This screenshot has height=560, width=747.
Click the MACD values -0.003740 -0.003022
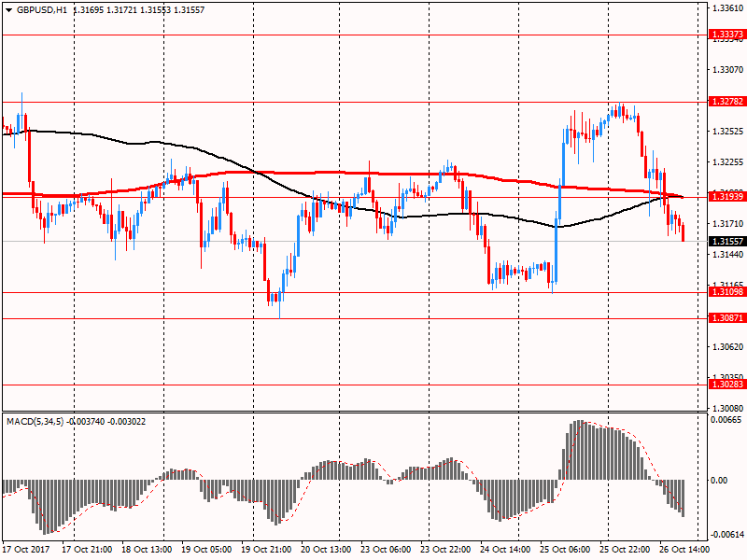pos(106,422)
